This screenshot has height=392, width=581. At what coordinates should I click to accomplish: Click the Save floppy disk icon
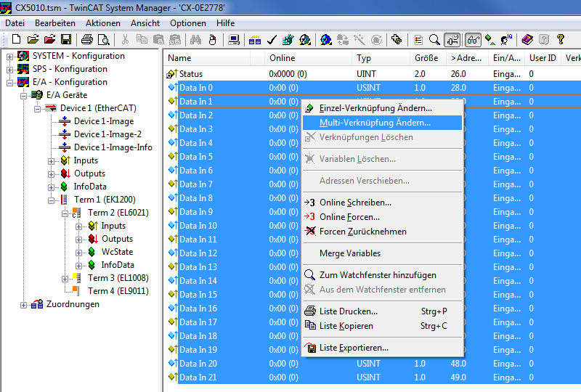[66, 39]
